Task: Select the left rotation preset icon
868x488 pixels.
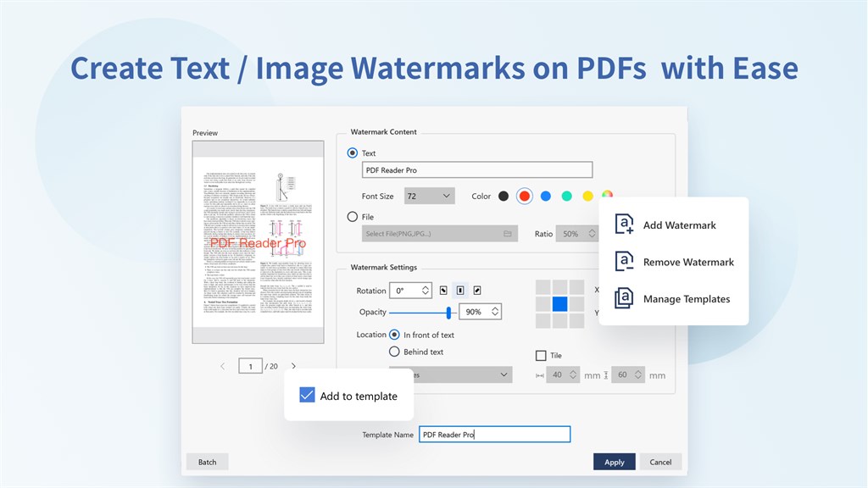Action: pos(443,291)
